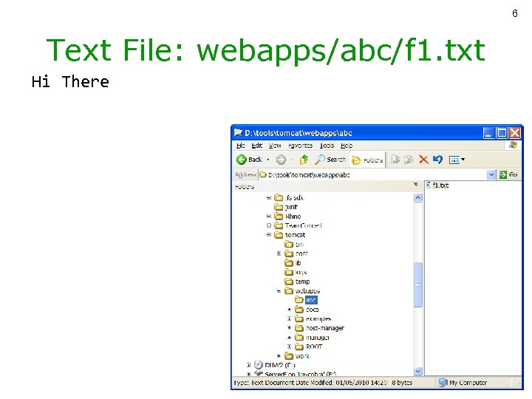Maximize the Explorer window
Screen dimensions: 532x399
click(502, 133)
